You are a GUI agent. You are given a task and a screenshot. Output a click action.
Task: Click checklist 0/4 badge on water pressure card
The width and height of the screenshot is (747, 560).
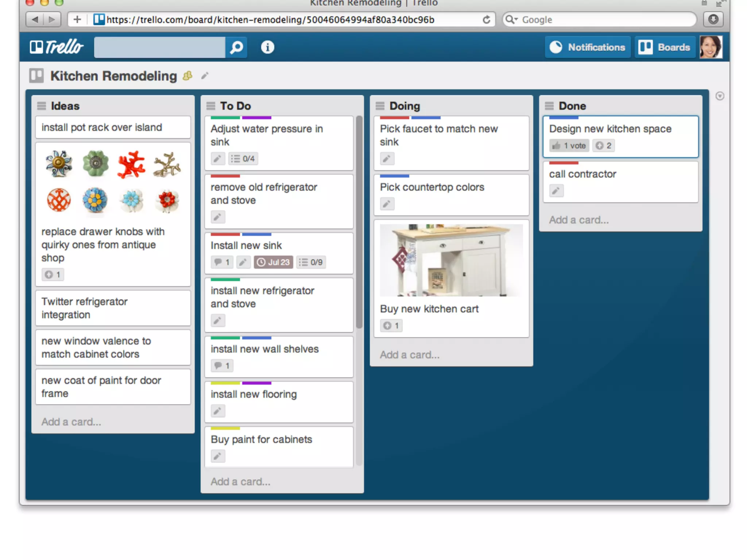tap(243, 159)
